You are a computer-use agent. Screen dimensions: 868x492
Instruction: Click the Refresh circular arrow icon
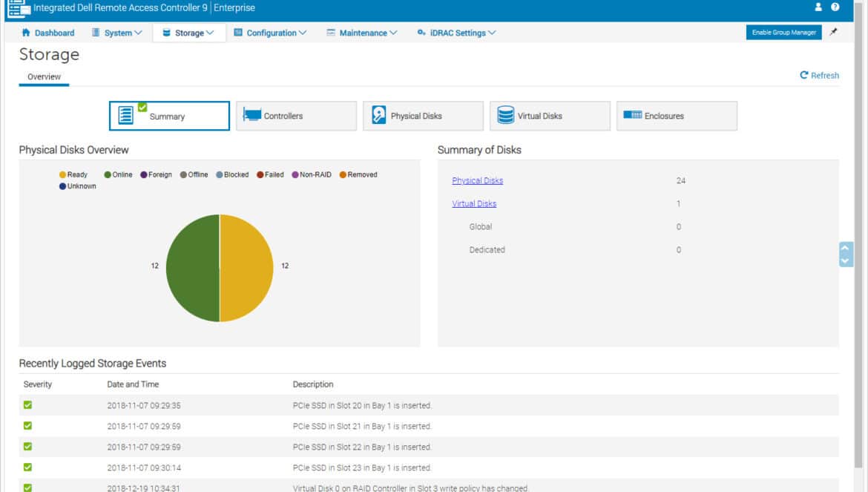[803, 75]
